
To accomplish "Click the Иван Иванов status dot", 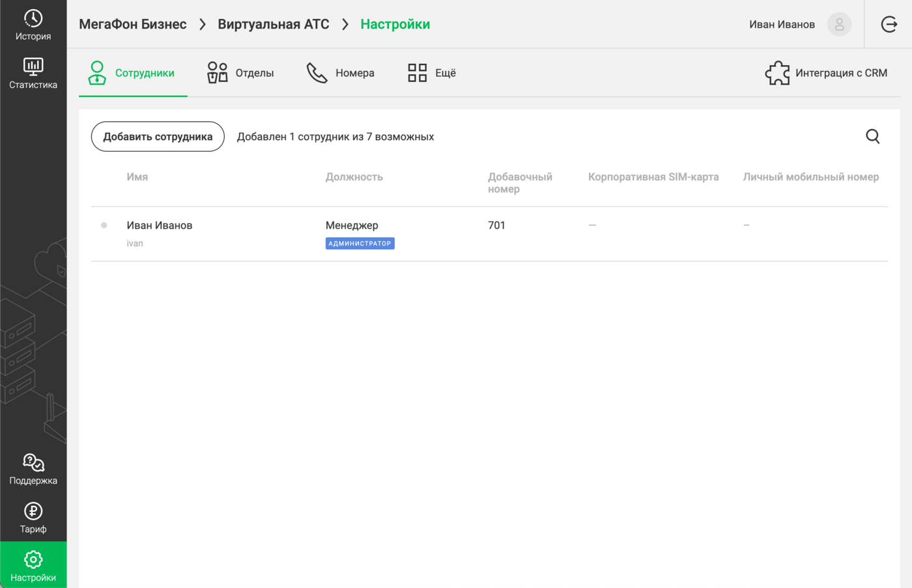I will pyautogui.click(x=104, y=225).
